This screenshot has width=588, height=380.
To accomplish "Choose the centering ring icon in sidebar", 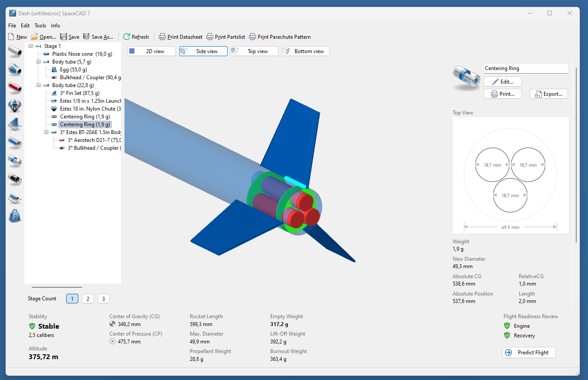I will coord(15,161).
